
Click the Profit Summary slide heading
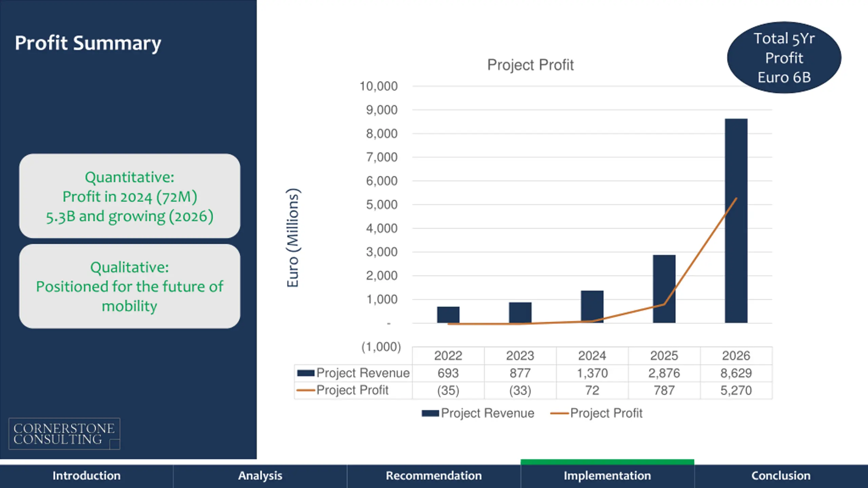[88, 43]
